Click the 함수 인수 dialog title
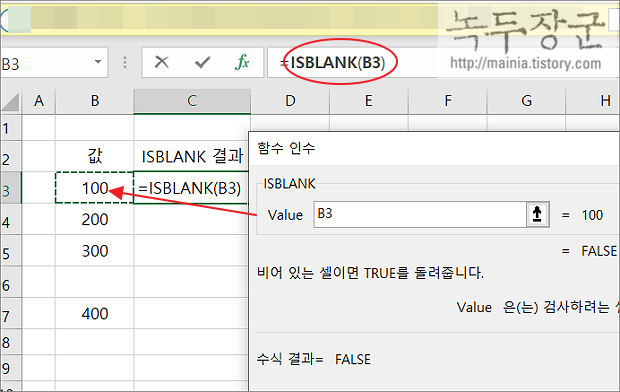Image resolution: width=620 pixels, height=392 pixels. click(286, 148)
